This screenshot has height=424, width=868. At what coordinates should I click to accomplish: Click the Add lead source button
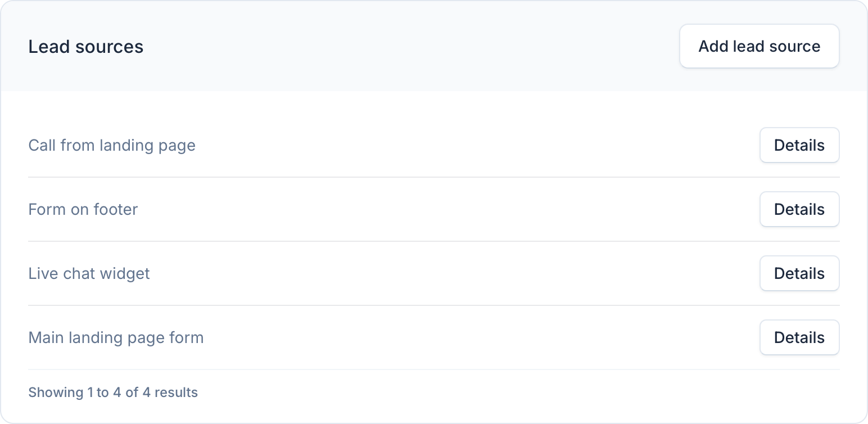759,46
